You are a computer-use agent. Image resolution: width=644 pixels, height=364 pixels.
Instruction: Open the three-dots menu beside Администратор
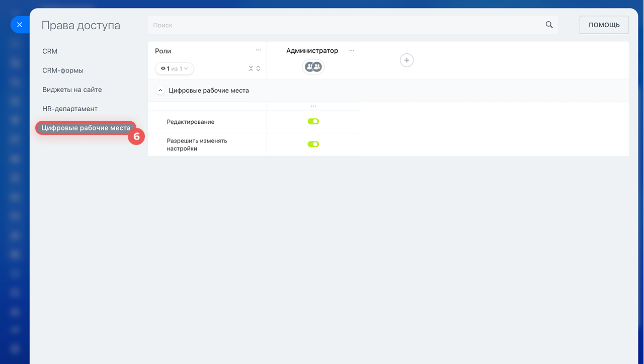352,50
